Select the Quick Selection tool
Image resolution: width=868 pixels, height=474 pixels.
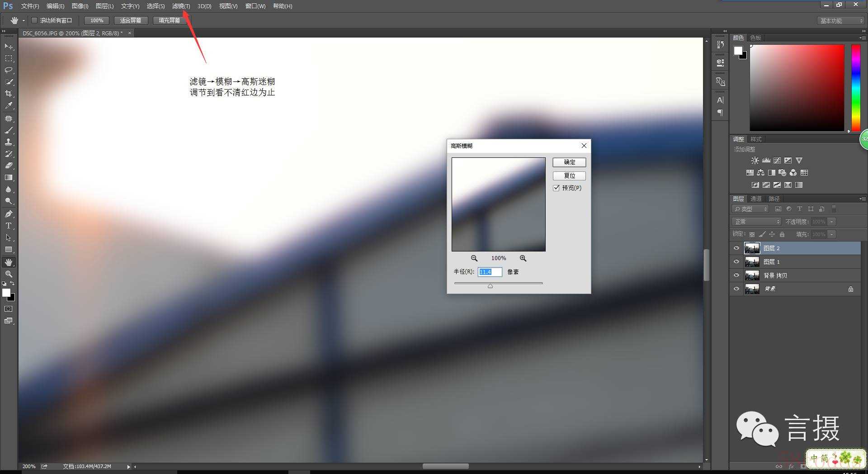click(x=9, y=82)
